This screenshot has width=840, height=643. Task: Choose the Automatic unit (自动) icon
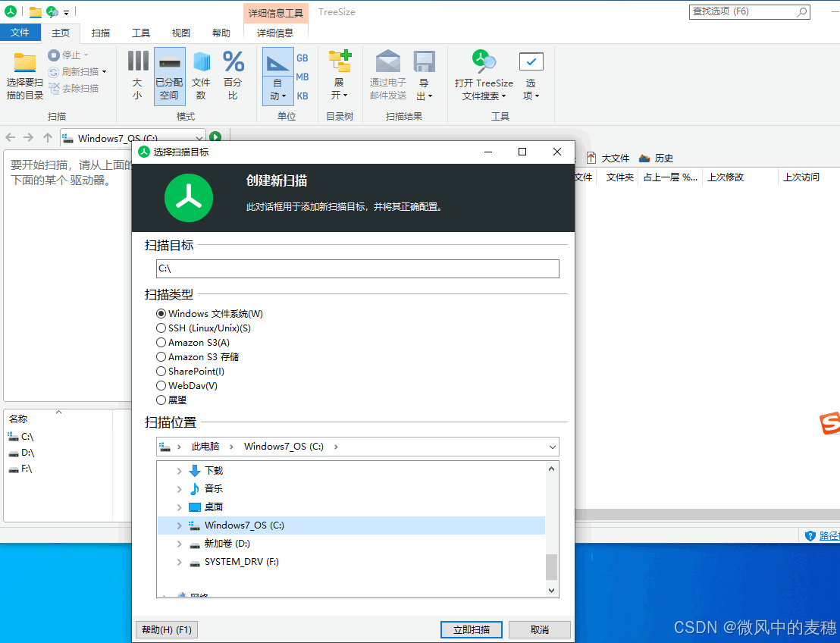click(x=277, y=63)
